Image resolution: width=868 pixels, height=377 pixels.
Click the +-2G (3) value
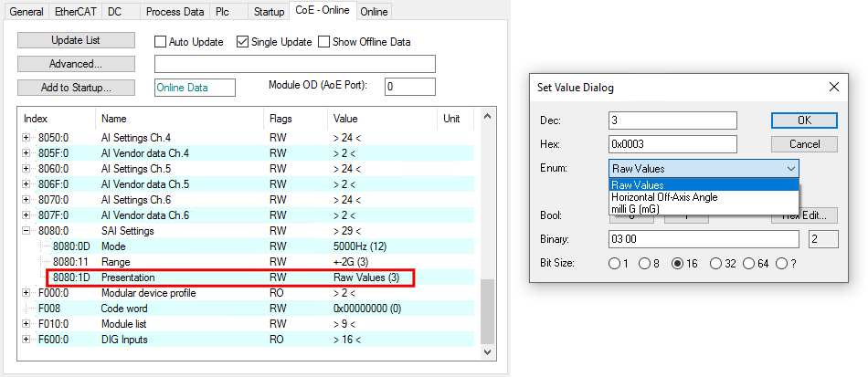(351, 261)
